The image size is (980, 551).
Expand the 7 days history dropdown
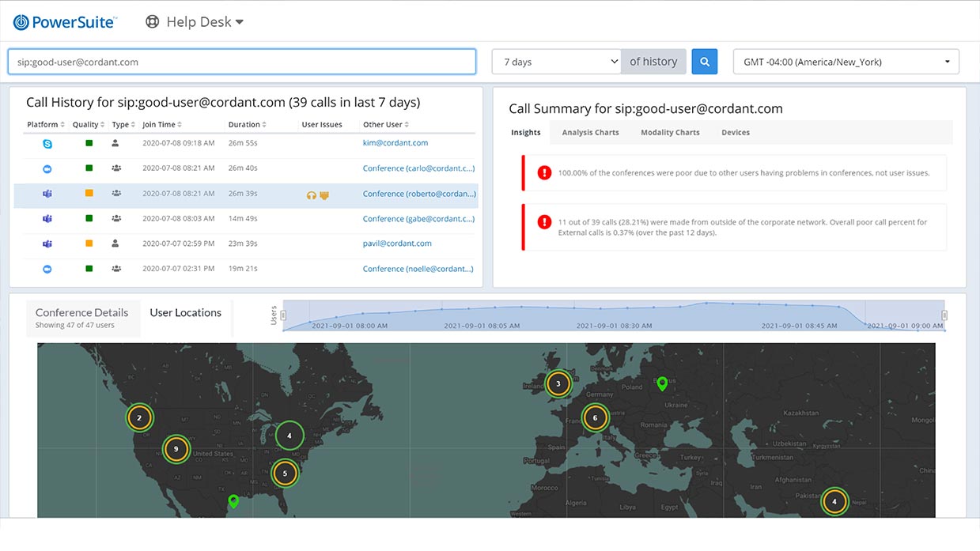tap(557, 62)
